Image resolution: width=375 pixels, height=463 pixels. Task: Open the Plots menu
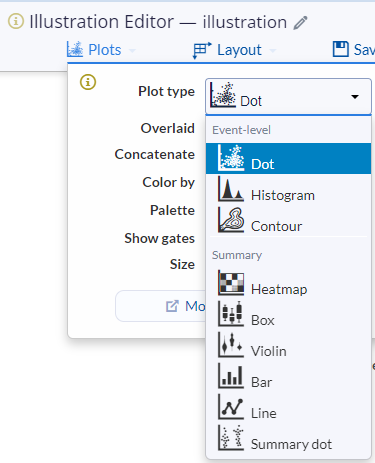(x=101, y=50)
